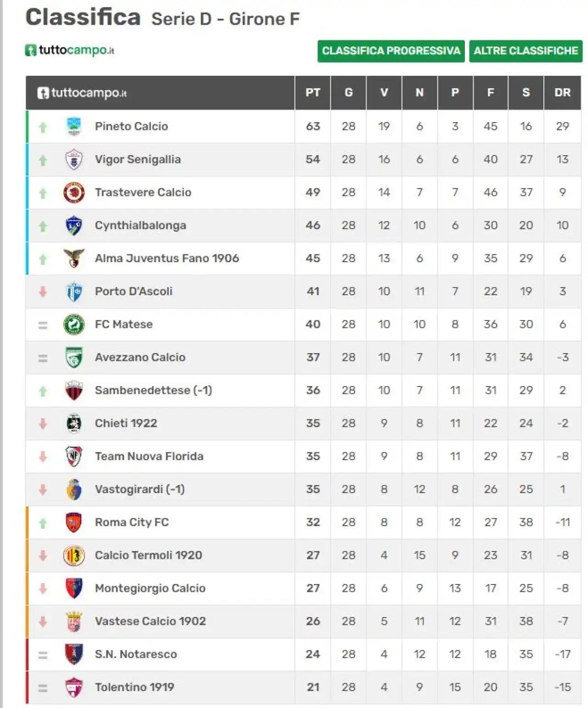Viewport: 588px width, 708px height.
Task: Open the Altre Classifiche page
Action: (526, 51)
